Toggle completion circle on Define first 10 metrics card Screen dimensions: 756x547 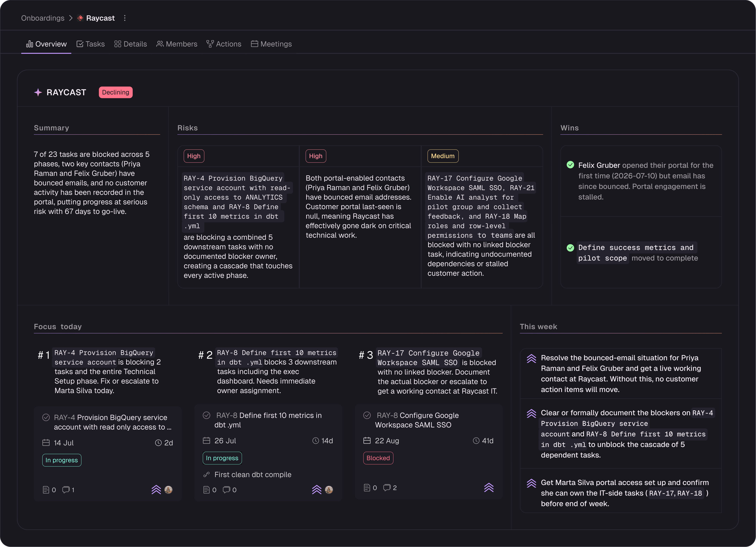point(207,415)
